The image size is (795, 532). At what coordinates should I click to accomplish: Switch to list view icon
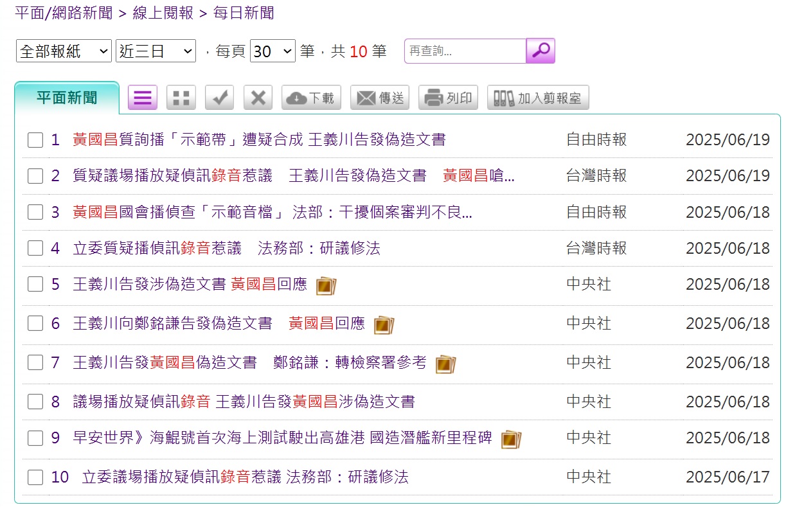(x=143, y=98)
